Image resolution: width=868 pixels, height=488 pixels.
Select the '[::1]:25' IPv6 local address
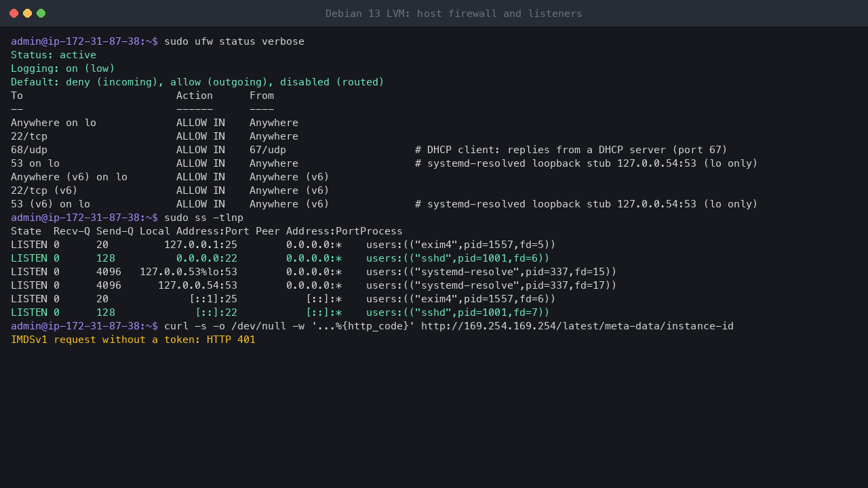[213, 299]
